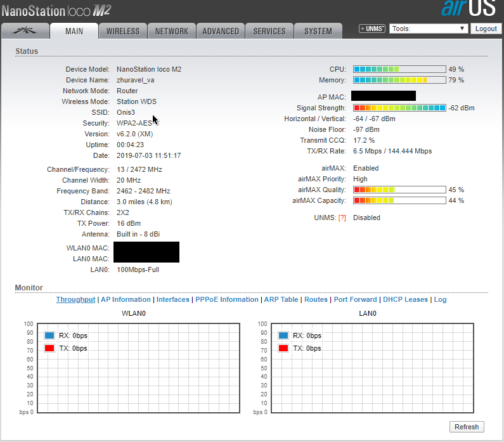The height and width of the screenshot is (442, 504).
Task: Click the version text 'v6.2.0 (XM)'
Action: pyautogui.click(x=134, y=134)
